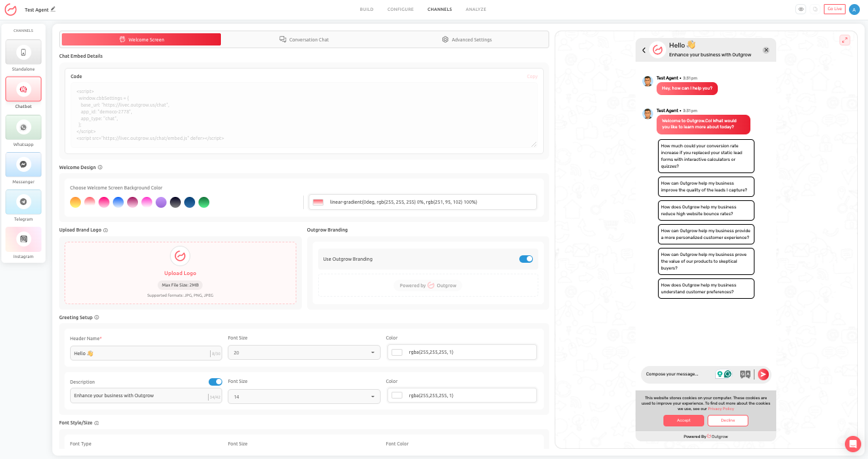Click the copy icon beside Go Live

click(815, 10)
